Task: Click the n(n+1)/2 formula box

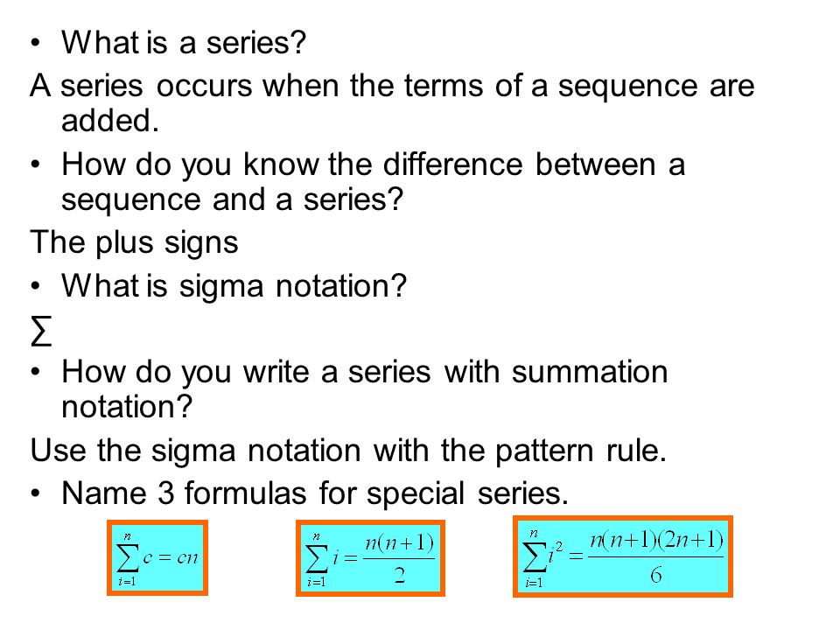Action: tap(370, 557)
